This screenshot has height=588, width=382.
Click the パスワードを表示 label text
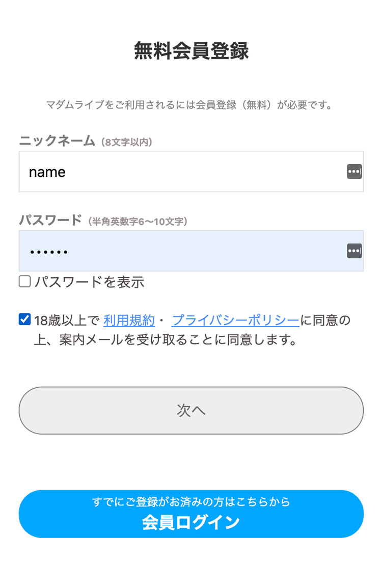click(x=89, y=282)
